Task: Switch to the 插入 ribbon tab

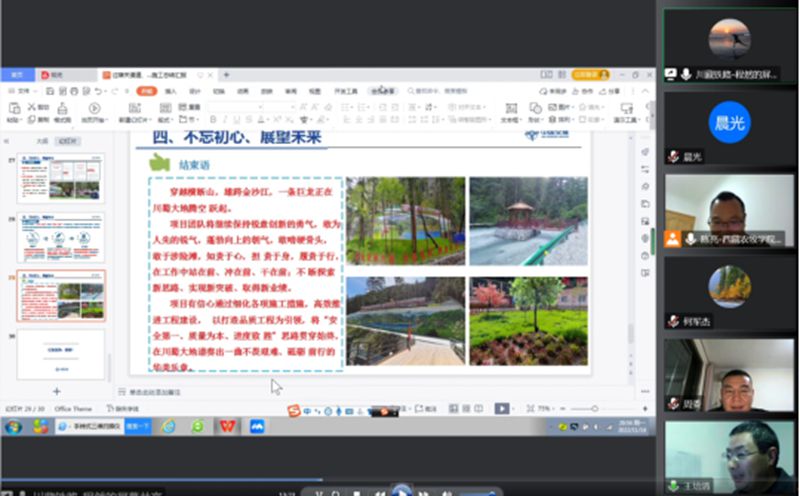Action: tap(170, 91)
